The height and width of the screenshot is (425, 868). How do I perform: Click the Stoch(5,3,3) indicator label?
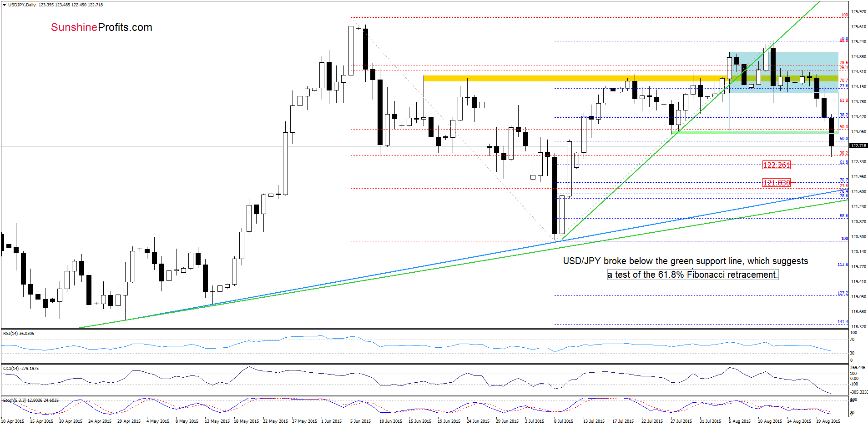point(31,400)
